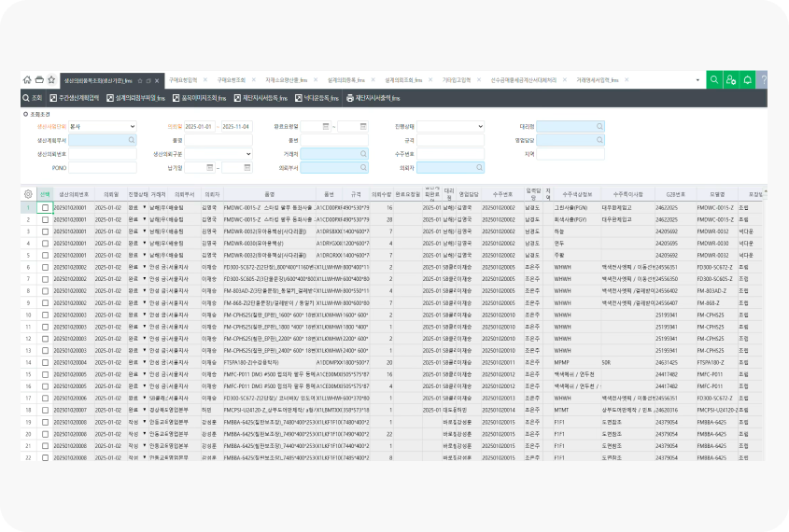Switch to the 구매요청입력 tab
This screenshot has height=532, width=789.
184,80
